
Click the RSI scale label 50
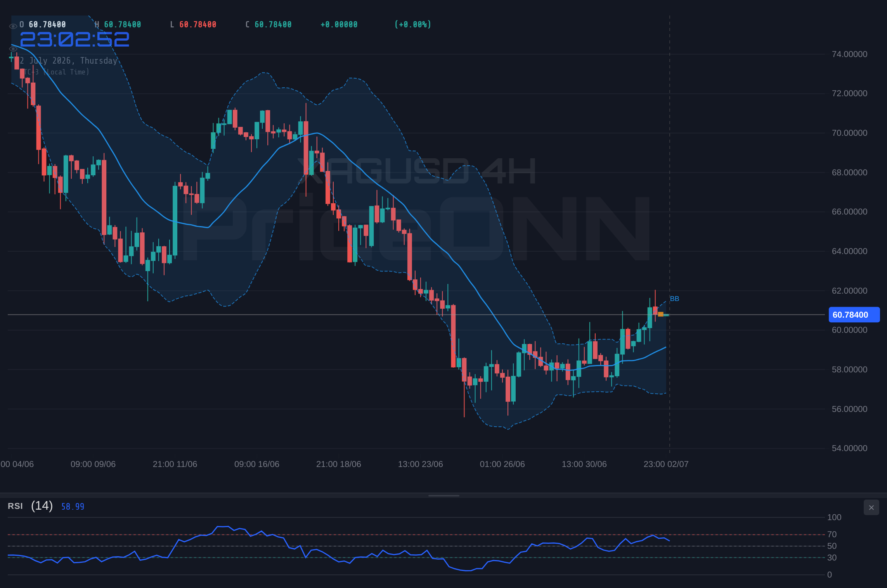coord(832,546)
